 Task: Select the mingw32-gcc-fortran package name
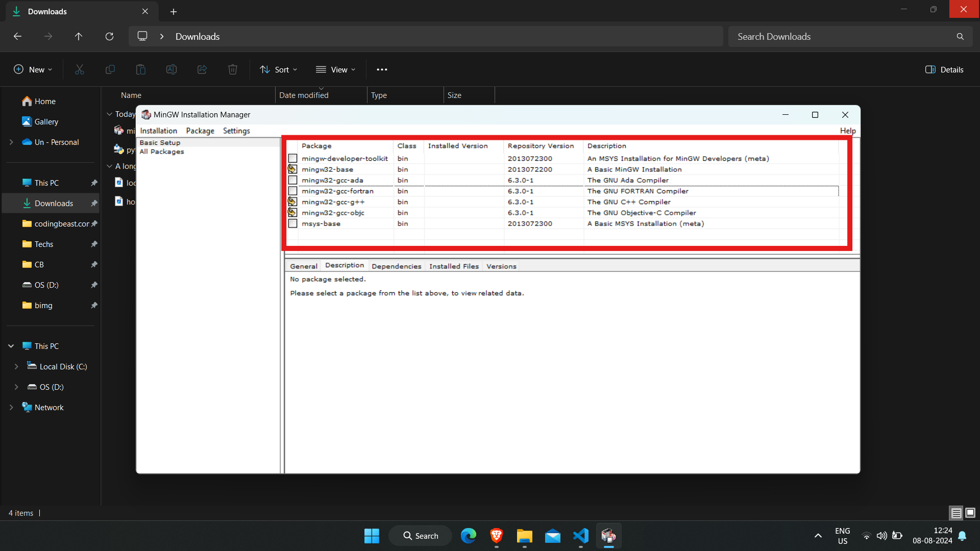click(337, 191)
